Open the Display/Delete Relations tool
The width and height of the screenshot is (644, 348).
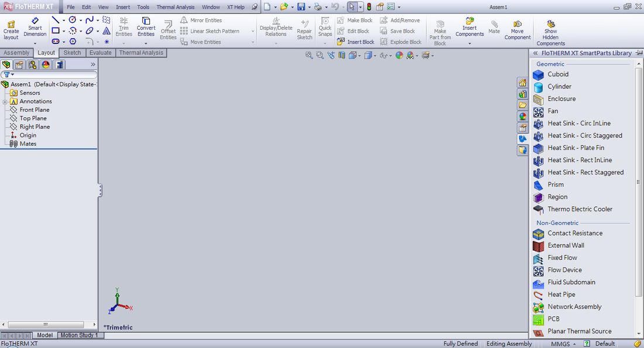coord(276,27)
